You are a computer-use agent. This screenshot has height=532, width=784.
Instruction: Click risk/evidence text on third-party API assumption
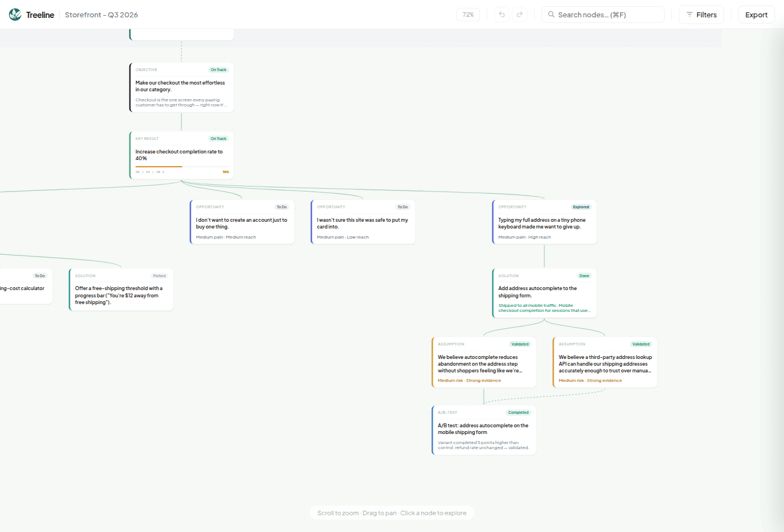590,381
